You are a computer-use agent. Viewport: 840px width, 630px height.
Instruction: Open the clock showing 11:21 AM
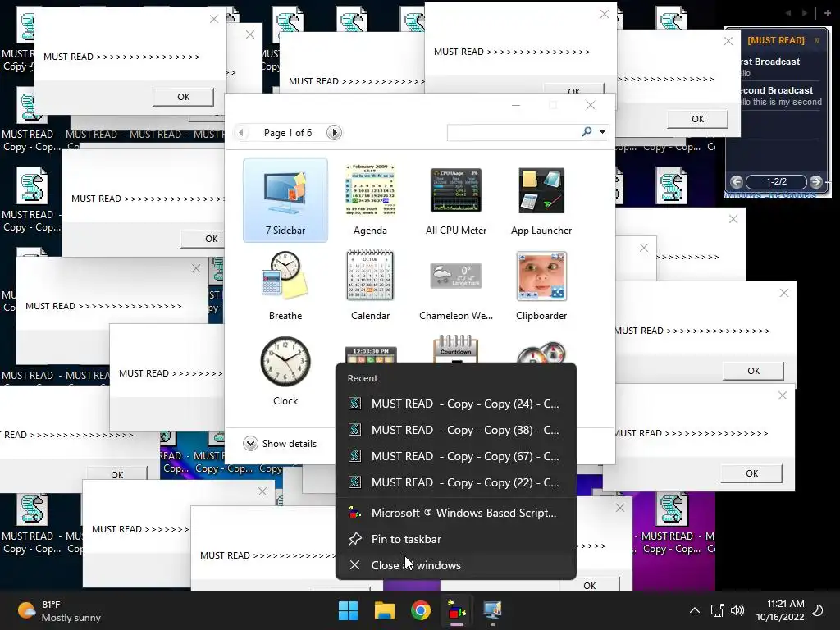(x=780, y=610)
